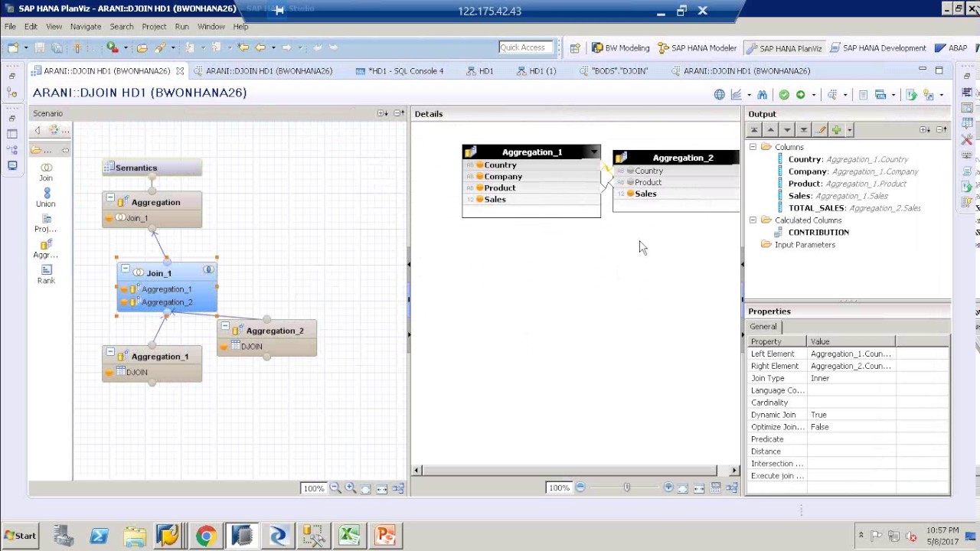Open the Project menu
The height and width of the screenshot is (551, 980).
click(x=154, y=27)
